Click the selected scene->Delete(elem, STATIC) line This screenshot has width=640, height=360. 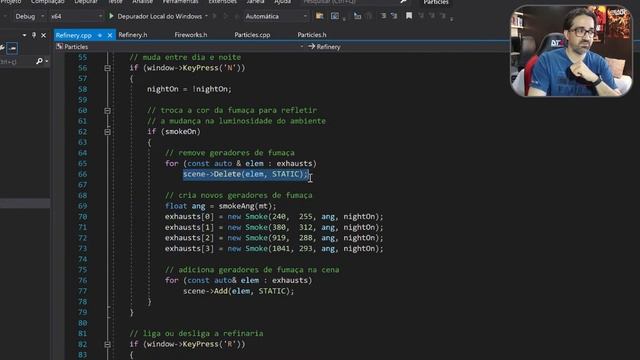click(245, 174)
